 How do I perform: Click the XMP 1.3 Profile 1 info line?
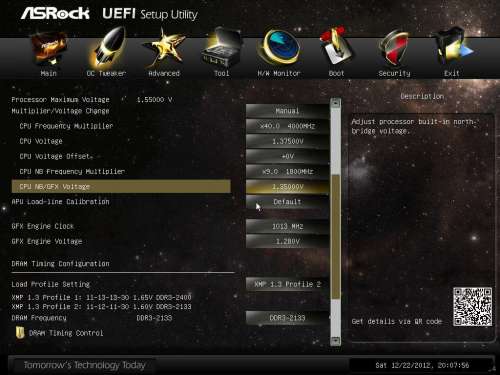tap(101, 297)
